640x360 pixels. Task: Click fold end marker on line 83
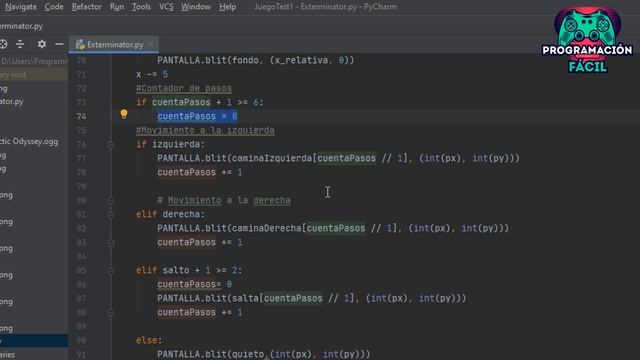[x=111, y=242]
